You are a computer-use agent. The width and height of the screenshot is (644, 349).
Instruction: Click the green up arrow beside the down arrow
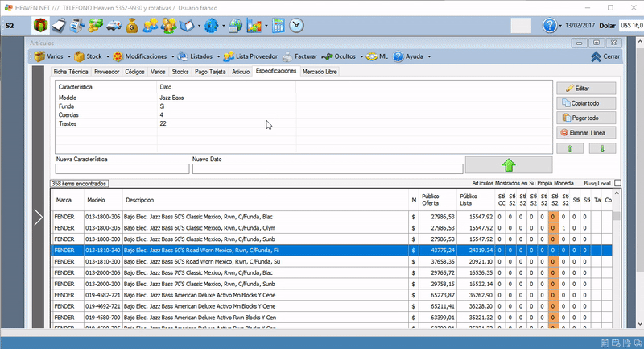[570, 148]
